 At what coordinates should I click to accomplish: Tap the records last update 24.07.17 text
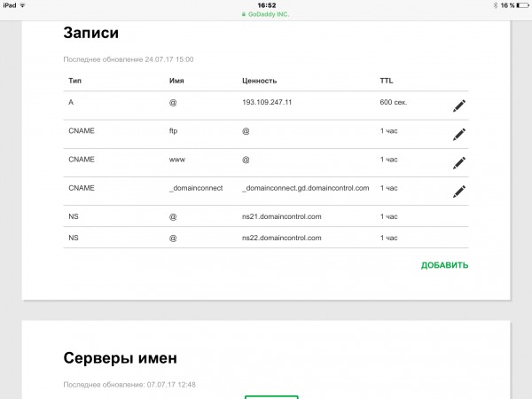pos(129,59)
